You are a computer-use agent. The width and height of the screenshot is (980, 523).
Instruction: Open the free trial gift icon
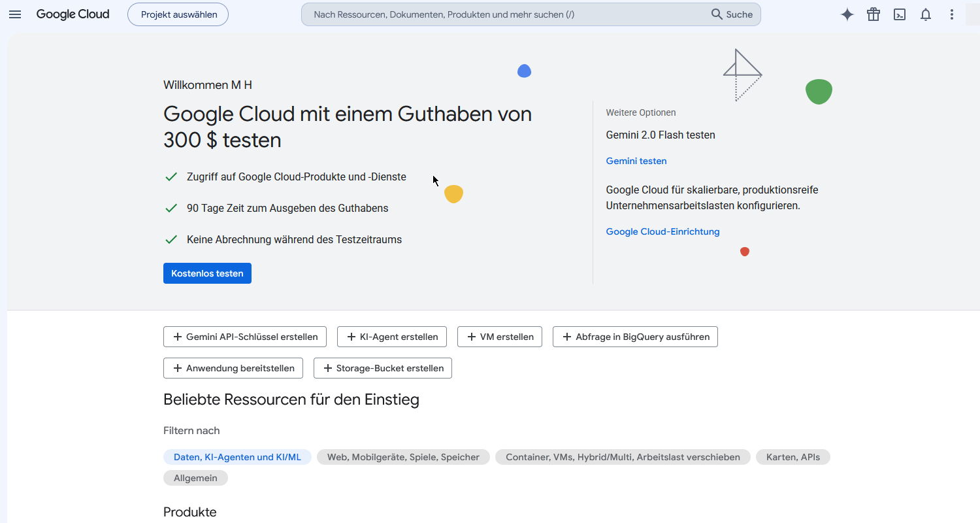pyautogui.click(x=874, y=14)
